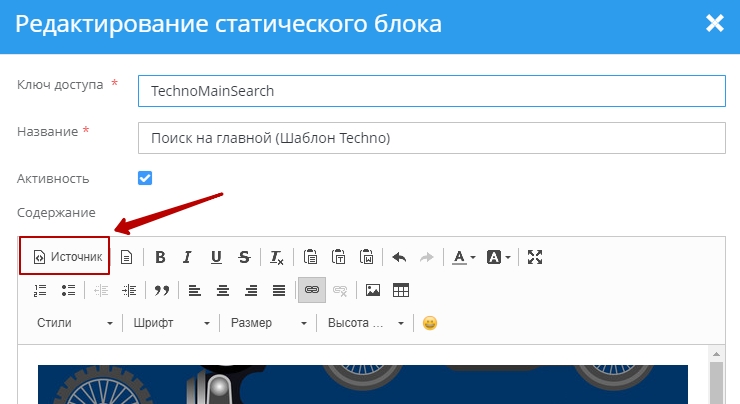740x404 pixels.
Task: Click the Ключ доступа input field
Action: point(430,91)
